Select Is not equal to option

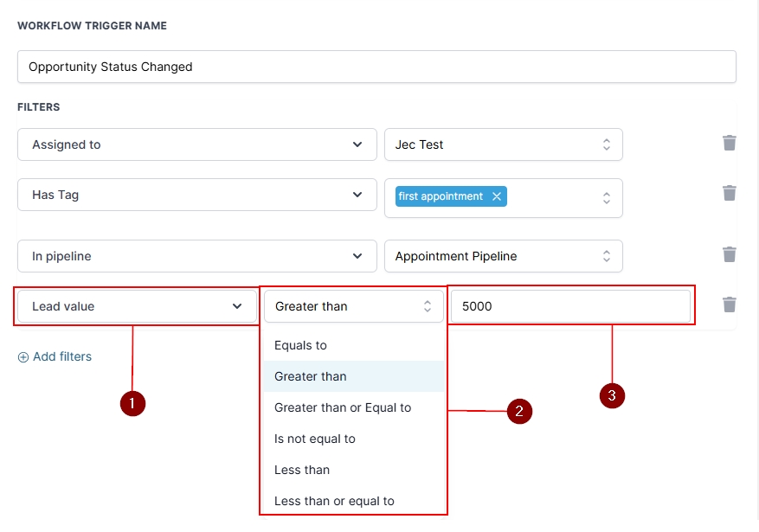tap(315, 439)
